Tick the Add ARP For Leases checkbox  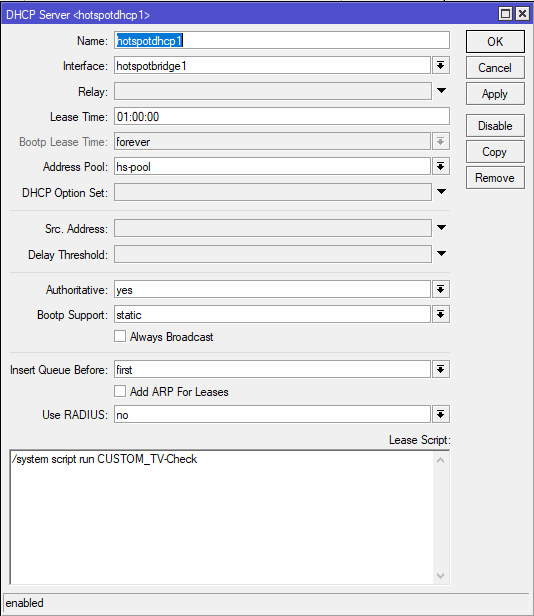120,391
